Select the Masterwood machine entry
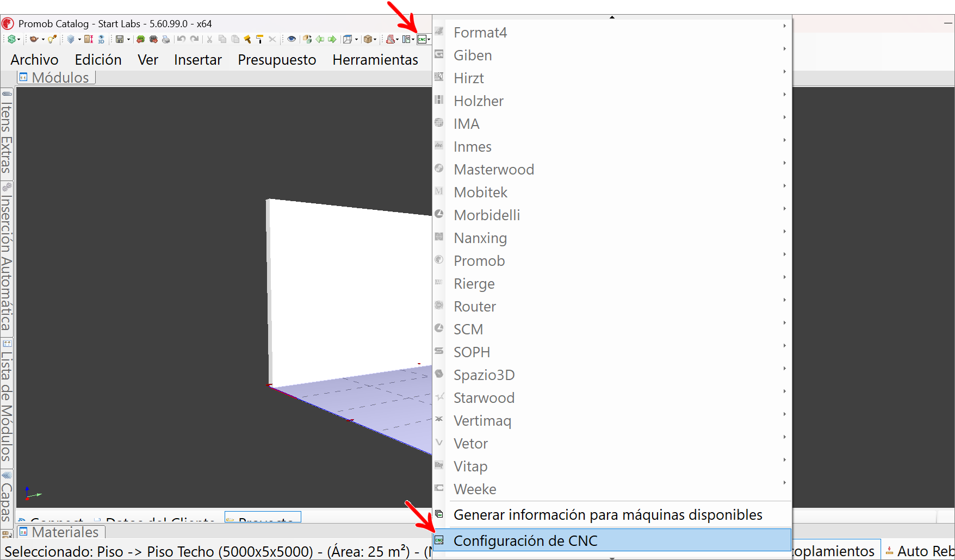The image size is (955, 560). [612, 170]
